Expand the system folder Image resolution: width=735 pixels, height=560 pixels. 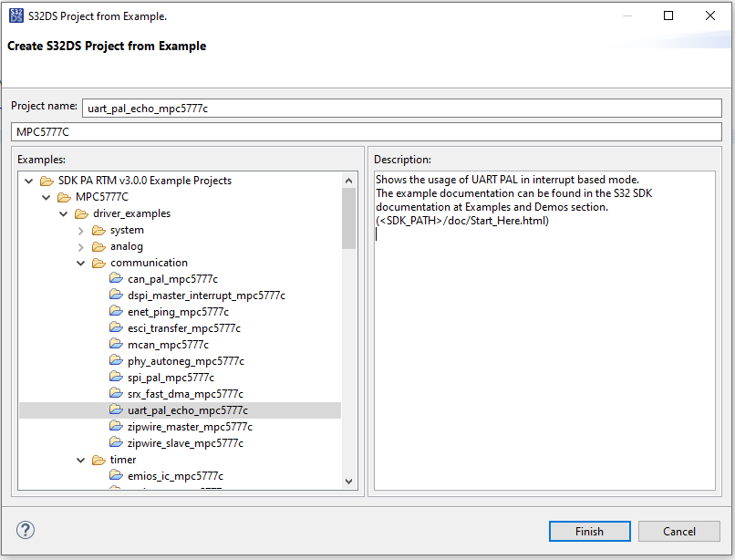click(81, 230)
